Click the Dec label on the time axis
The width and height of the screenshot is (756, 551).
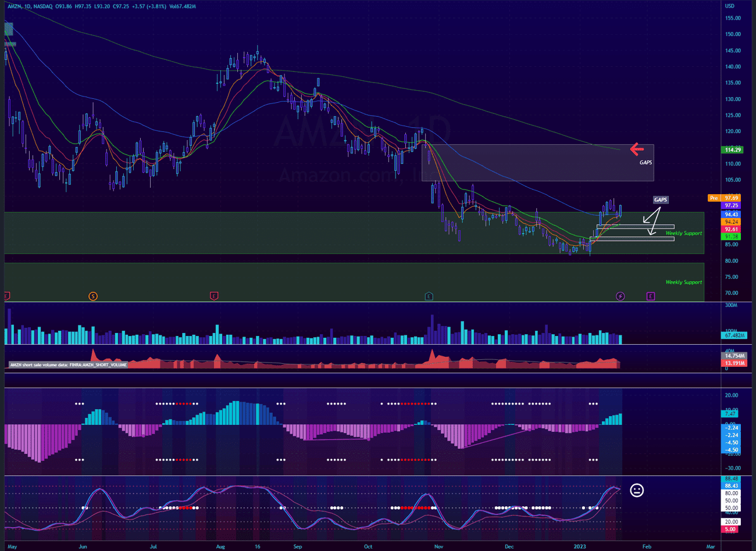[x=509, y=547]
